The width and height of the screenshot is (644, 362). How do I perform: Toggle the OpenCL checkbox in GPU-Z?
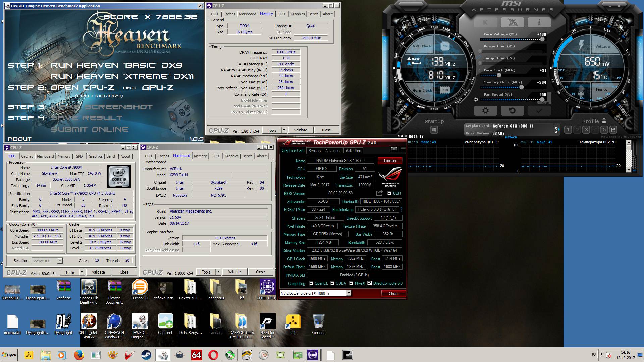click(311, 283)
